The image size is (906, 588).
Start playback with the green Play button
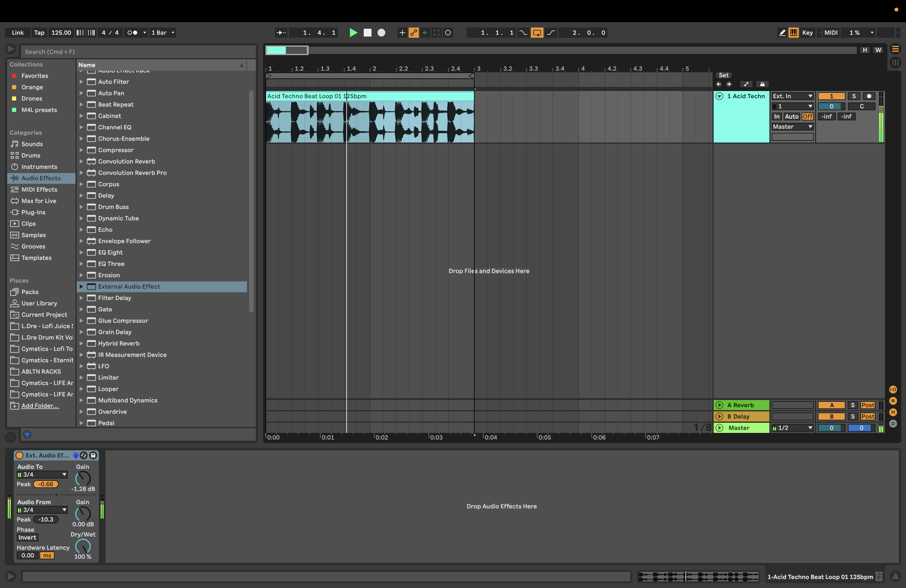(x=353, y=33)
